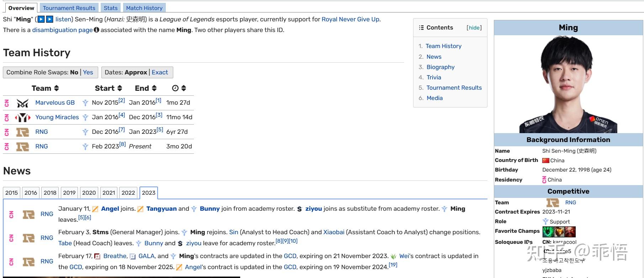Sort table by End date arrows
Viewport: 644px width, 278px height.
click(154, 88)
